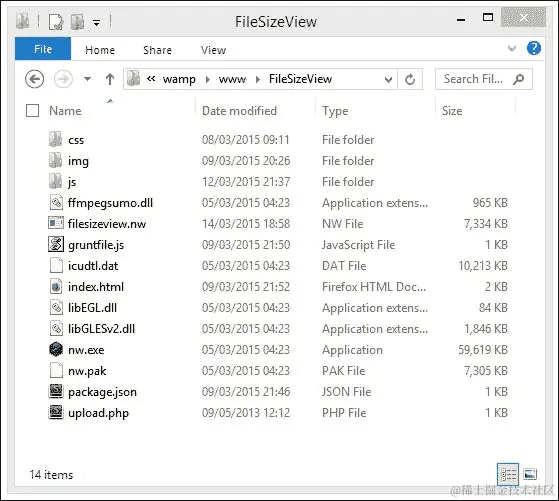Click the js folder icon

coord(56,182)
